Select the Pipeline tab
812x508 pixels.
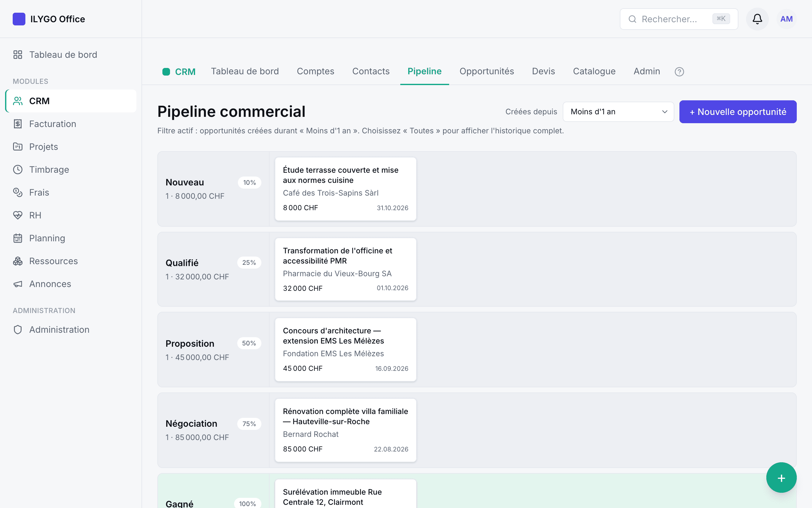424,71
